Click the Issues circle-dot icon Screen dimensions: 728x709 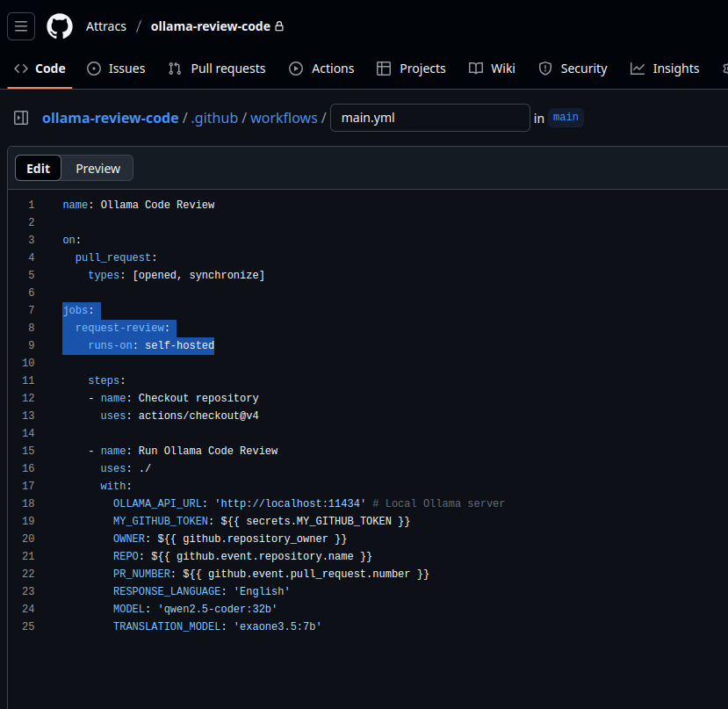pos(94,69)
